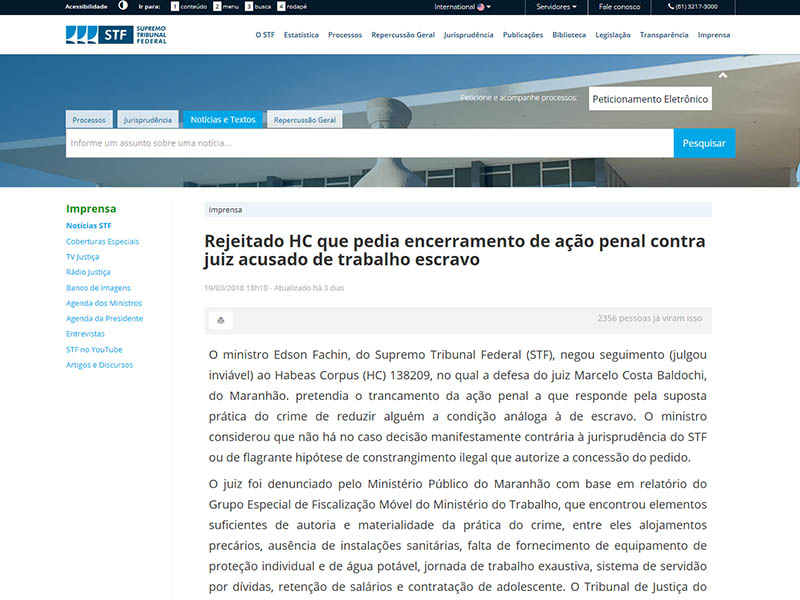800x600 pixels.
Task: Switch to the Repercussão Geral search tab
Action: tap(305, 119)
